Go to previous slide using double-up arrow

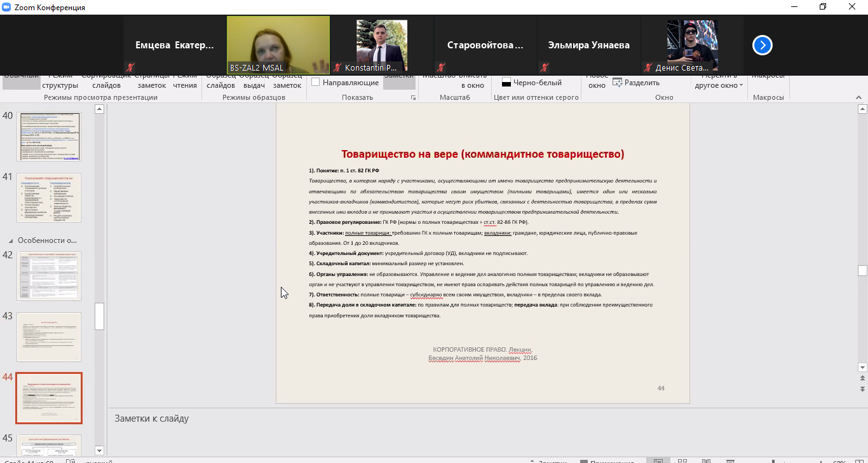tap(862, 379)
